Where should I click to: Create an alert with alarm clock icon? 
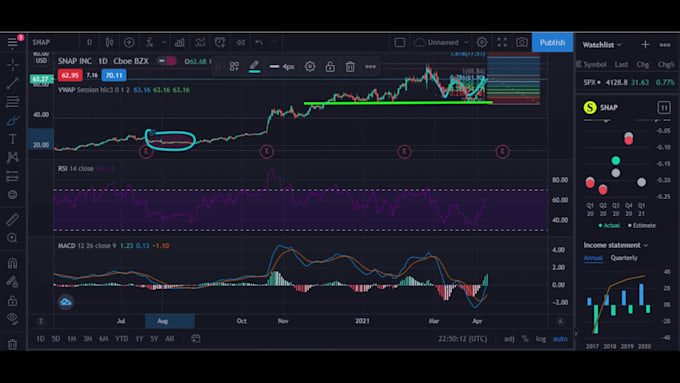coord(220,43)
